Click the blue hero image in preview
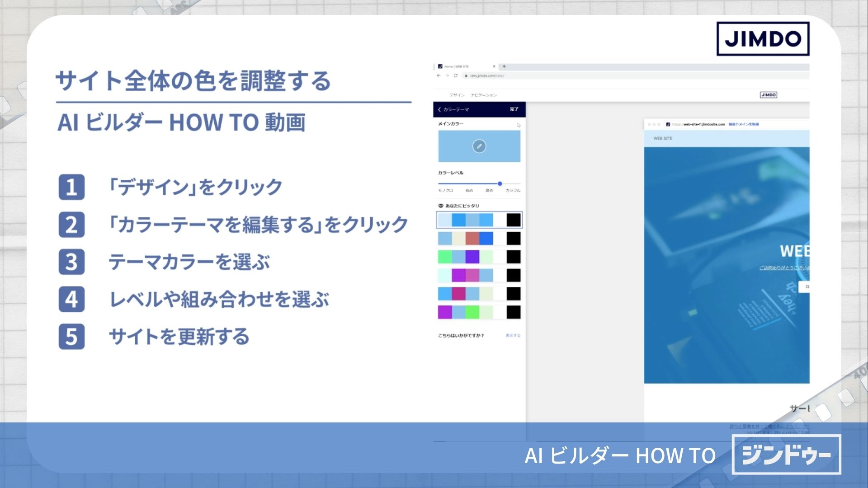 click(x=726, y=265)
